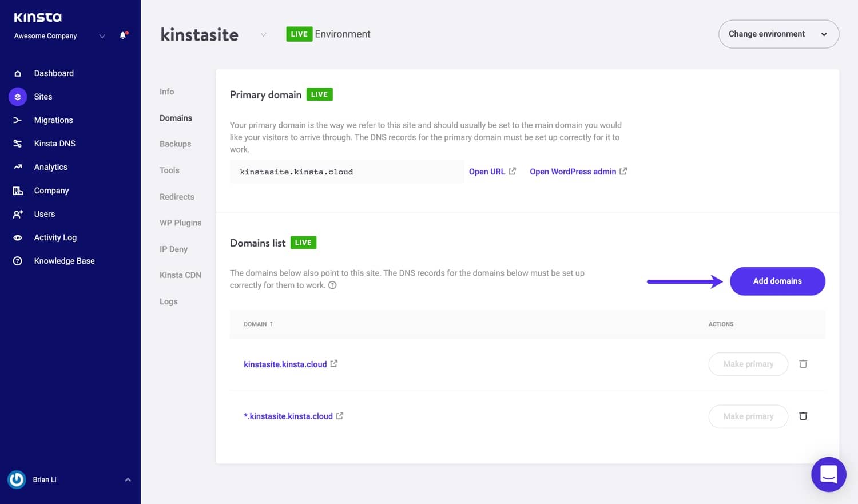The image size is (858, 504).
Task: Click external icon next to Open WordPress admin
Action: click(x=623, y=171)
